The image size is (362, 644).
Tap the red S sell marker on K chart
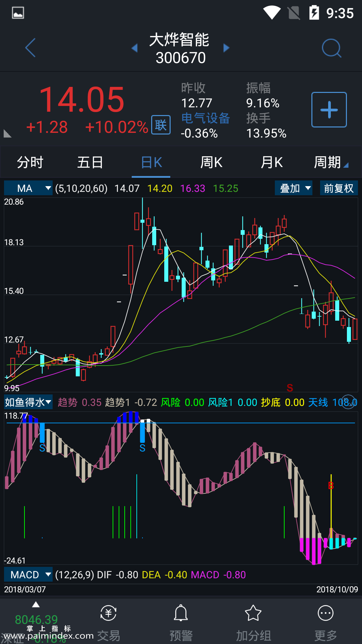(x=290, y=388)
